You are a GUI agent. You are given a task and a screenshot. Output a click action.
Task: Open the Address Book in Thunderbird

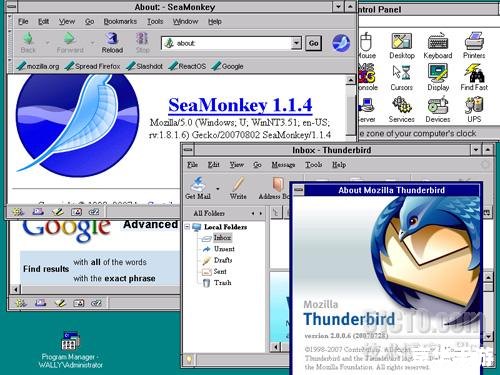[x=275, y=188]
